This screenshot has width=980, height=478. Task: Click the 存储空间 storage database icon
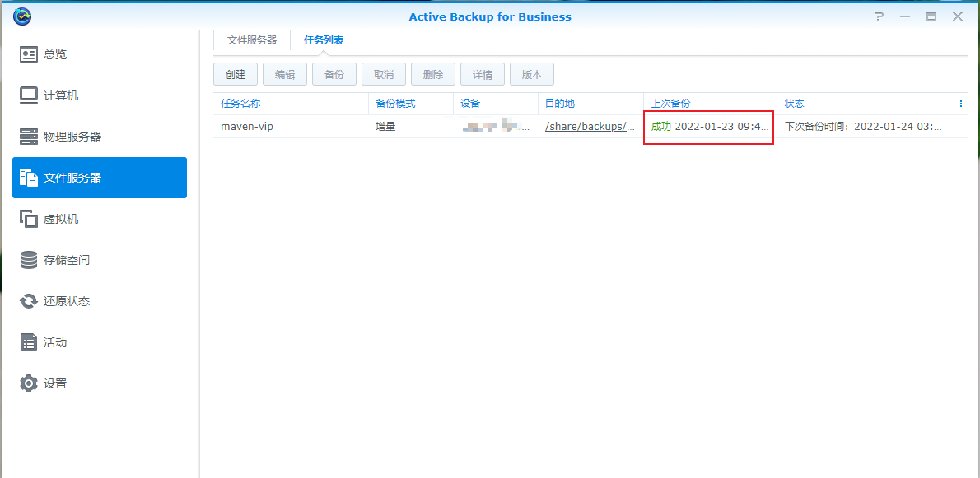(x=29, y=260)
